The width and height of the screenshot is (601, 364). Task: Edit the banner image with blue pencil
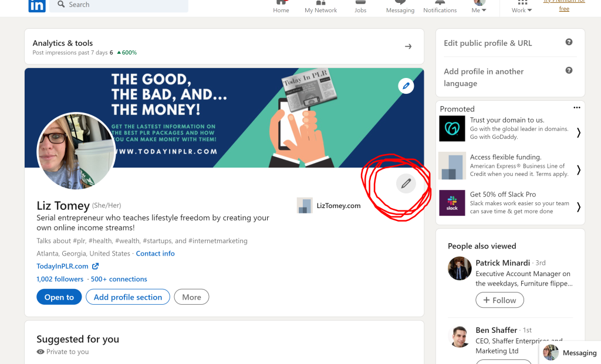(406, 86)
